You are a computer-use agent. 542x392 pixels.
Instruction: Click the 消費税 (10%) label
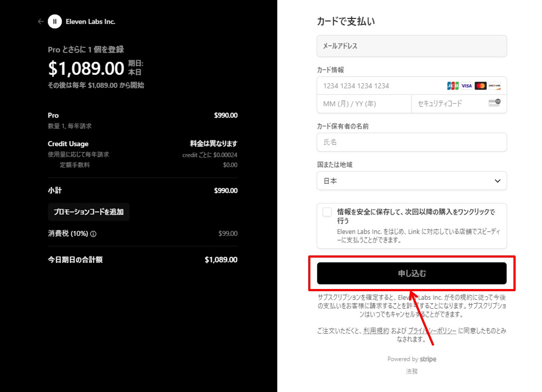[68, 233]
